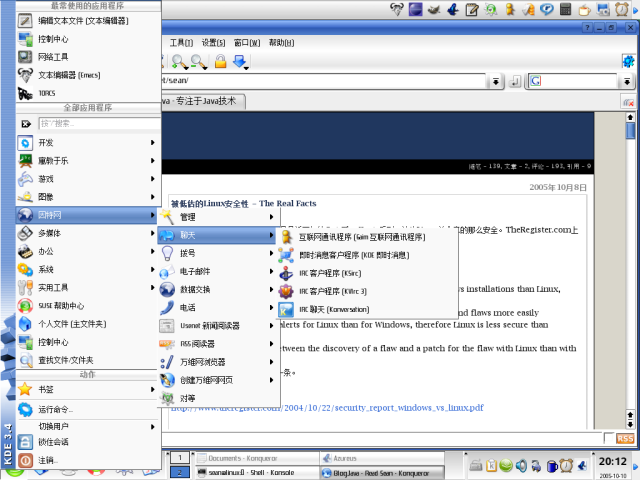640x480 pixels.
Task: Open the 设置(S) menu in Konqueror
Action: pyautogui.click(x=213, y=42)
